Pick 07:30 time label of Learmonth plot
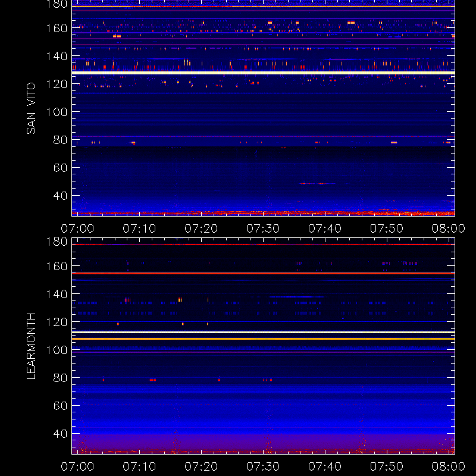 point(263,466)
